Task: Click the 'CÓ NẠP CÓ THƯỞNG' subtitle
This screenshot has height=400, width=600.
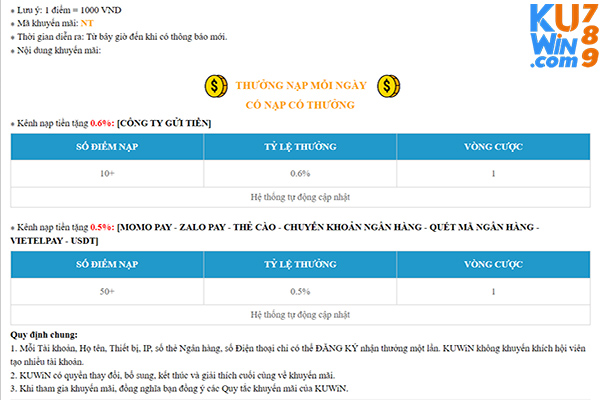Action: pyautogui.click(x=300, y=105)
